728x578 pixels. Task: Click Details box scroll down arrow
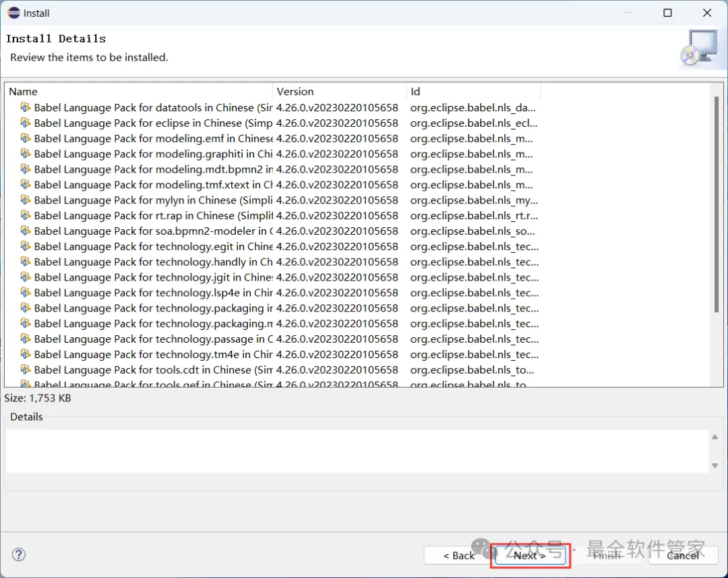click(x=715, y=465)
